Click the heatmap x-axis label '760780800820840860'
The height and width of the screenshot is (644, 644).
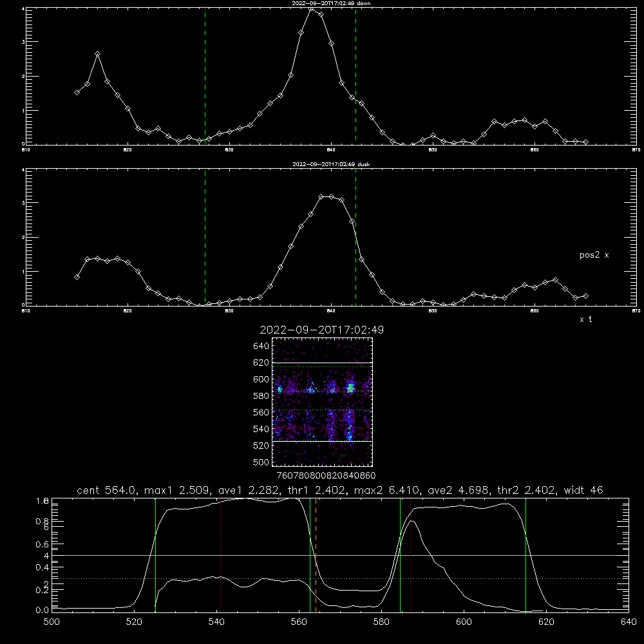[x=326, y=475]
